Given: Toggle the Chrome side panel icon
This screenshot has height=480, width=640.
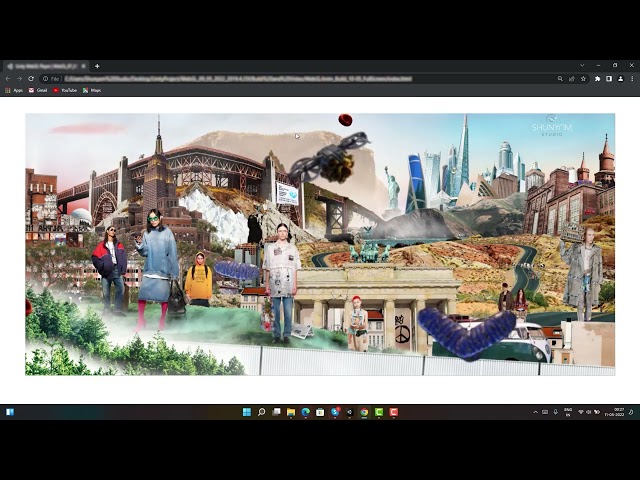Looking at the screenshot, I should (x=609, y=79).
